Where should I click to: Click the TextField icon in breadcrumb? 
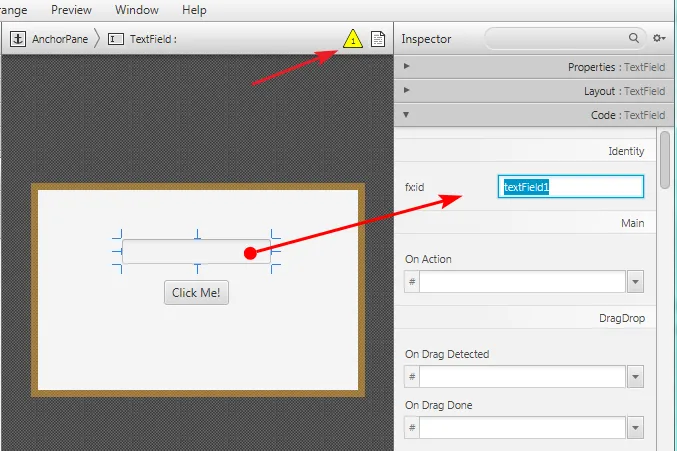(117, 39)
